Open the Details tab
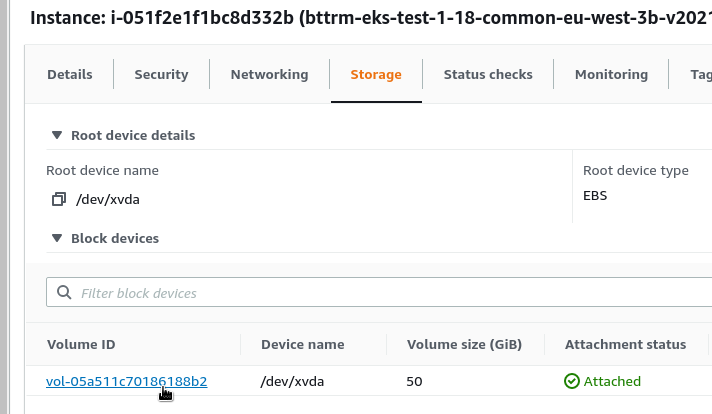Image resolution: width=712 pixels, height=414 pixels. coord(70,74)
